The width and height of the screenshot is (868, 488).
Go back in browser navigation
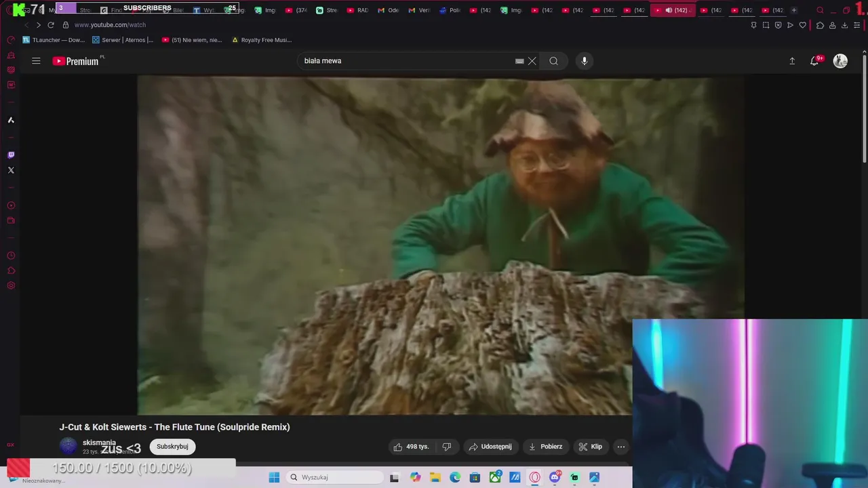click(27, 25)
